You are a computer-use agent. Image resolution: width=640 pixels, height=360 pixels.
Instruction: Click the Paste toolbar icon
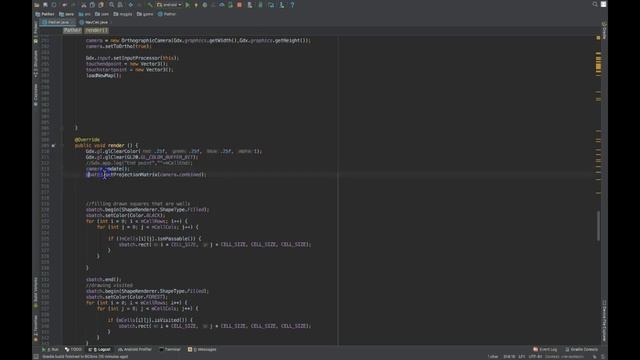pyautogui.click(x=101, y=5)
